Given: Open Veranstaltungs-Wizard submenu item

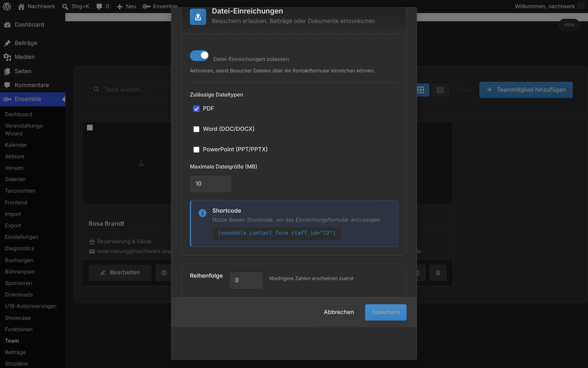Looking at the screenshot, I should coord(25,130).
